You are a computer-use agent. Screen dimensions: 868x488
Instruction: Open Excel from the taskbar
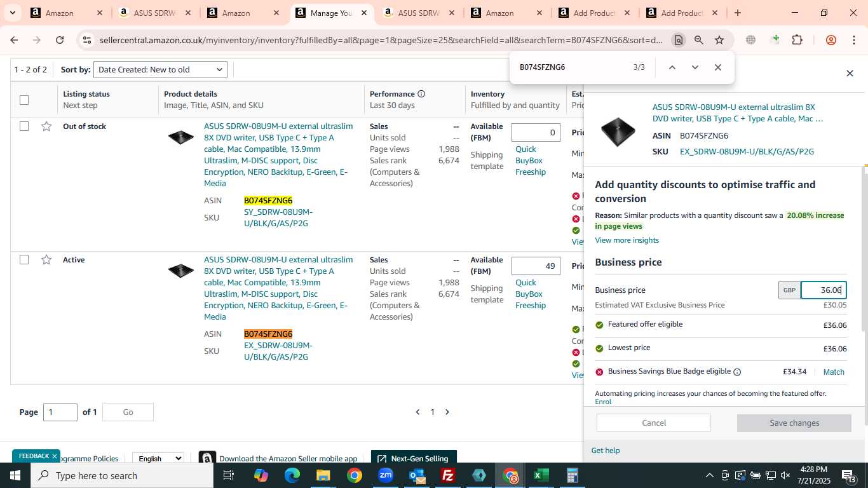coord(541,475)
